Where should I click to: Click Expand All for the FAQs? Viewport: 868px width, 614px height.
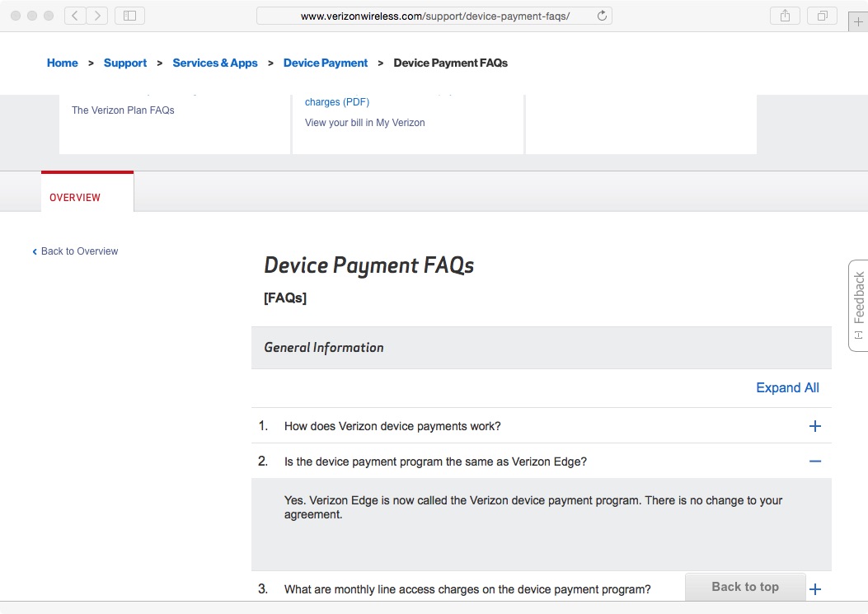coord(787,387)
